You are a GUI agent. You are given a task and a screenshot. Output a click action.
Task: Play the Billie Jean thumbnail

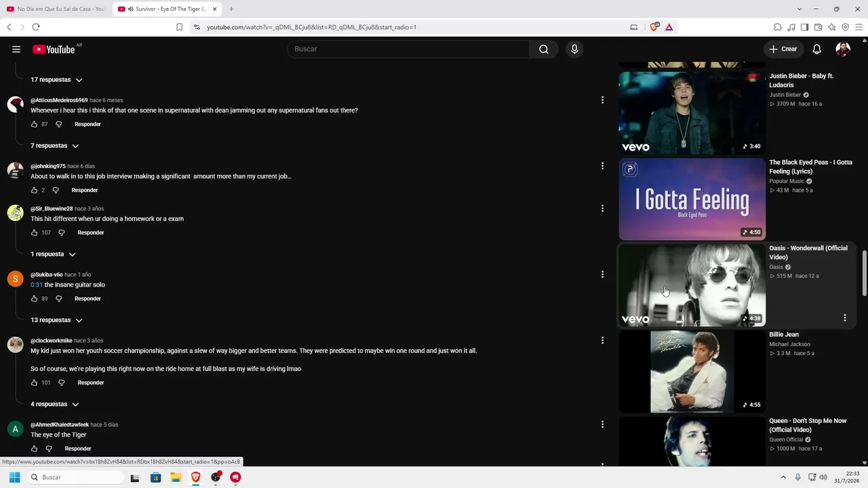[x=692, y=371]
